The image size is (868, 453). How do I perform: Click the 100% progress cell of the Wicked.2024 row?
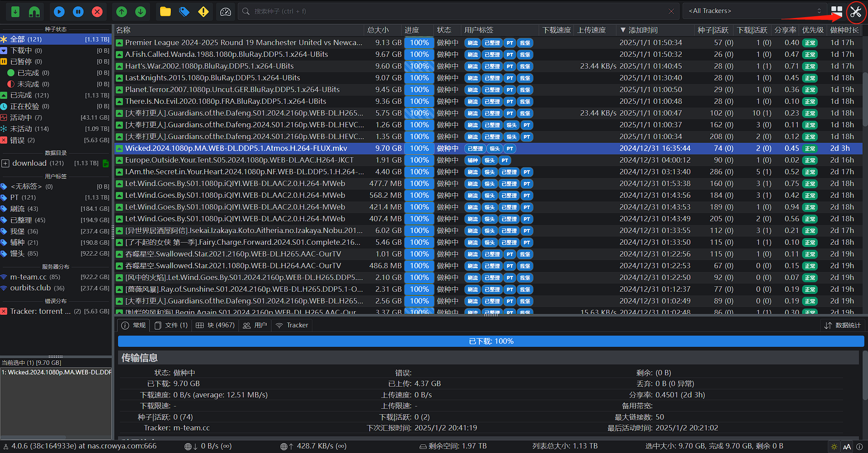419,149
